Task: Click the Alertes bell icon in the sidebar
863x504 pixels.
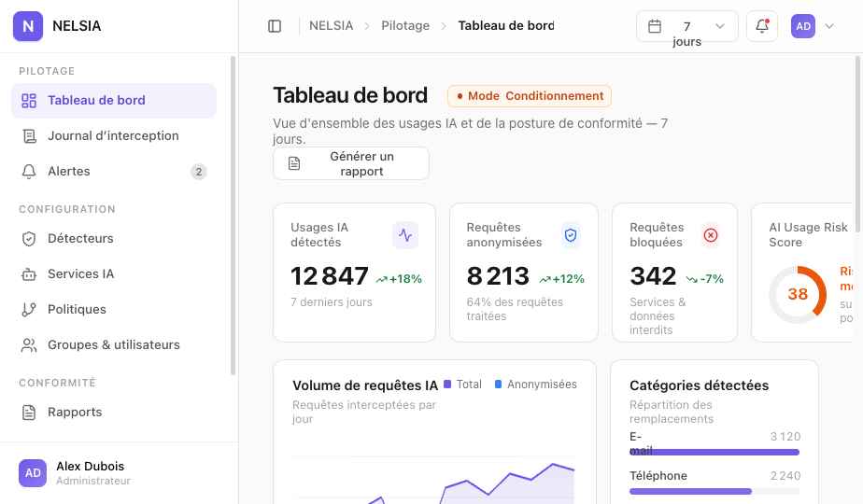Action: (x=29, y=172)
